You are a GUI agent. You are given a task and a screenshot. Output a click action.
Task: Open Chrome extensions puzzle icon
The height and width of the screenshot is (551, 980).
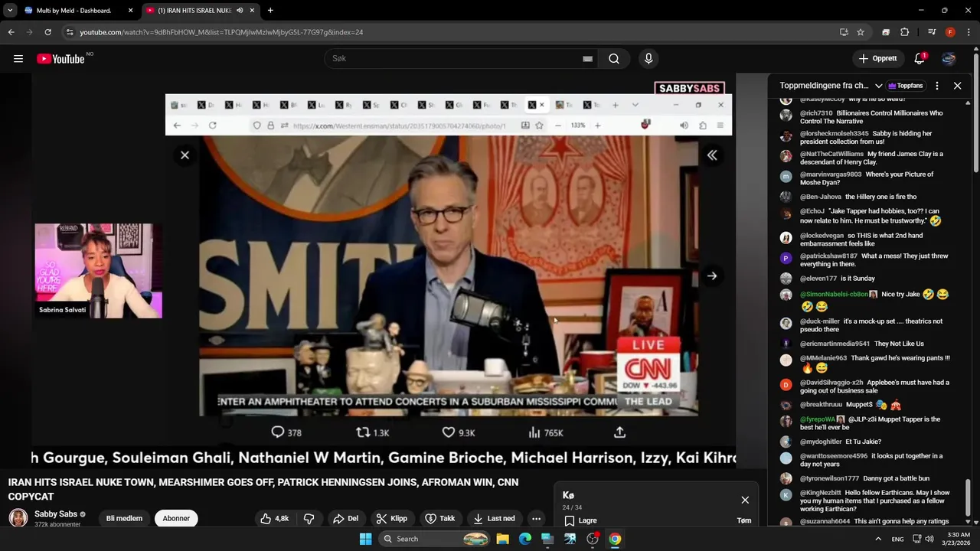pyautogui.click(x=904, y=32)
